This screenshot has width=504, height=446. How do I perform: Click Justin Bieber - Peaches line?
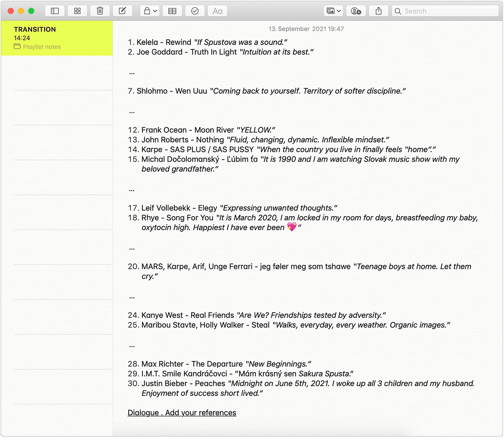301,388
